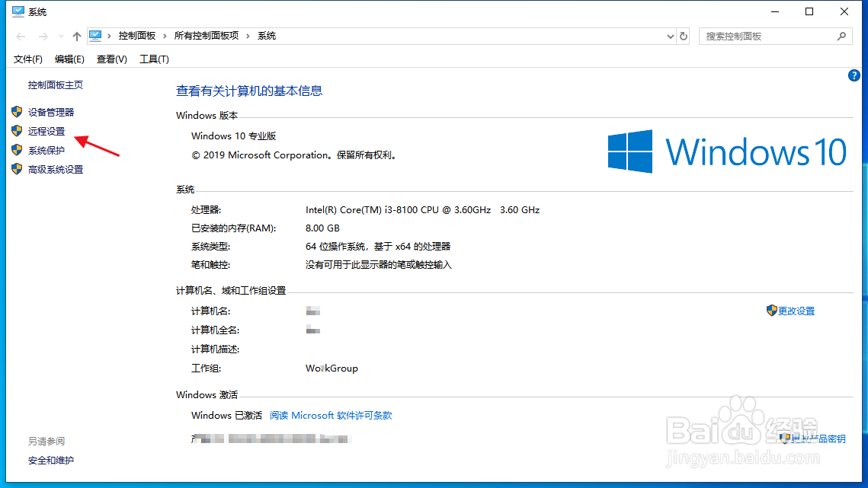This screenshot has width=868, height=488.
Task: Open the recent locations dropdown arrow
Action: click(x=61, y=37)
